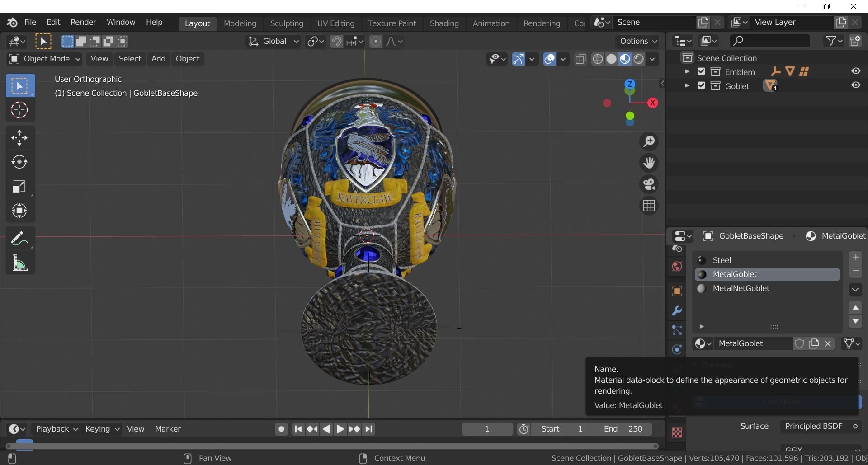Open the Physics properties tab
The image size is (868, 465).
pos(677,349)
